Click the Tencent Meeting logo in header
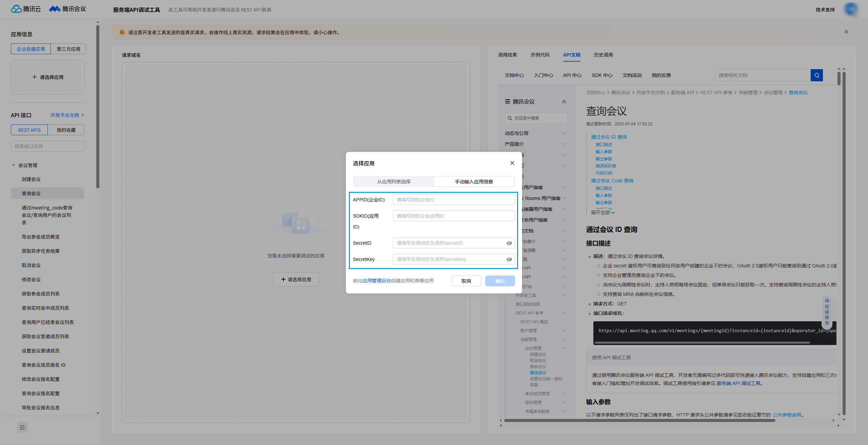The image size is (868, 445). click(x=67, y=9)
